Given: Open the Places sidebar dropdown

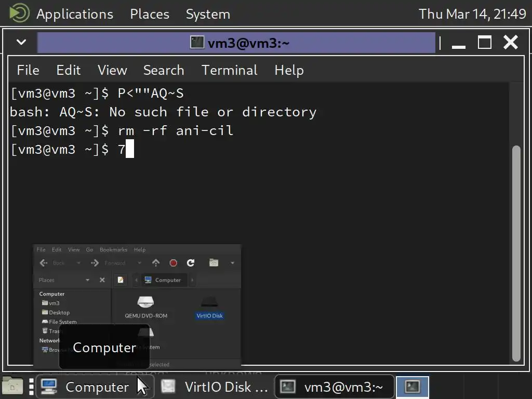Looking at the screenshot, I should (x=87, y=280).
